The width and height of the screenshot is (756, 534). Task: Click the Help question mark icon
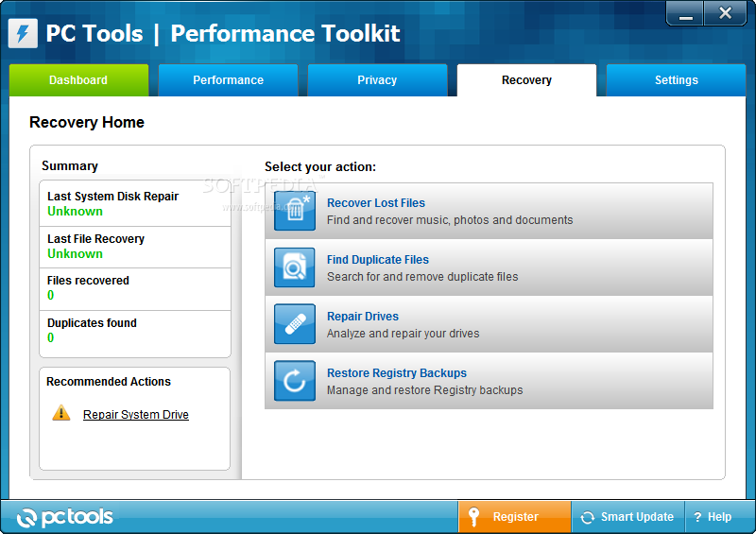[x=697, y=517]
